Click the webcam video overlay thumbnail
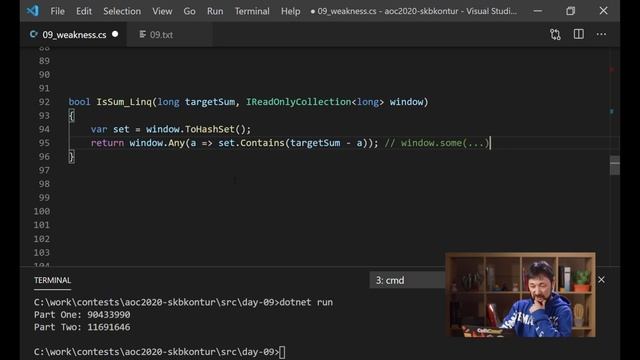Image resolution: width=640 pixels, height=360 pixels. (520, 295)
